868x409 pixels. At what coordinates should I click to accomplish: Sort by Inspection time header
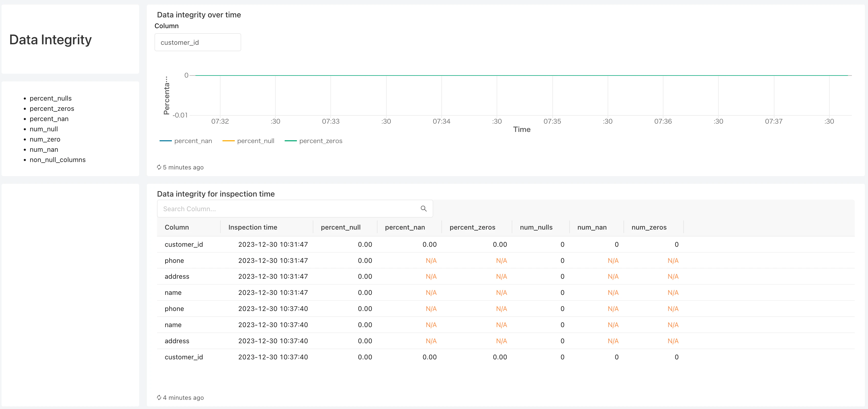click(253, 227)
